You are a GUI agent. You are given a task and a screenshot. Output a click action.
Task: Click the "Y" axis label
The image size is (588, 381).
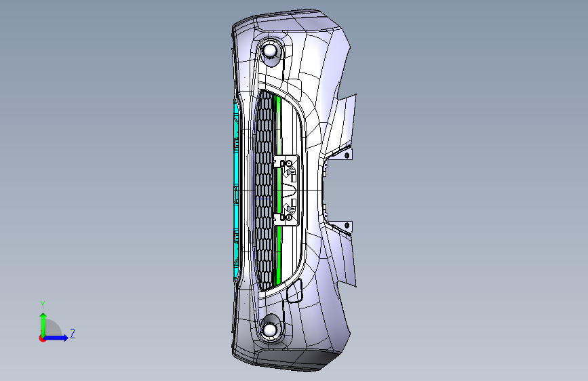point(43,305)
